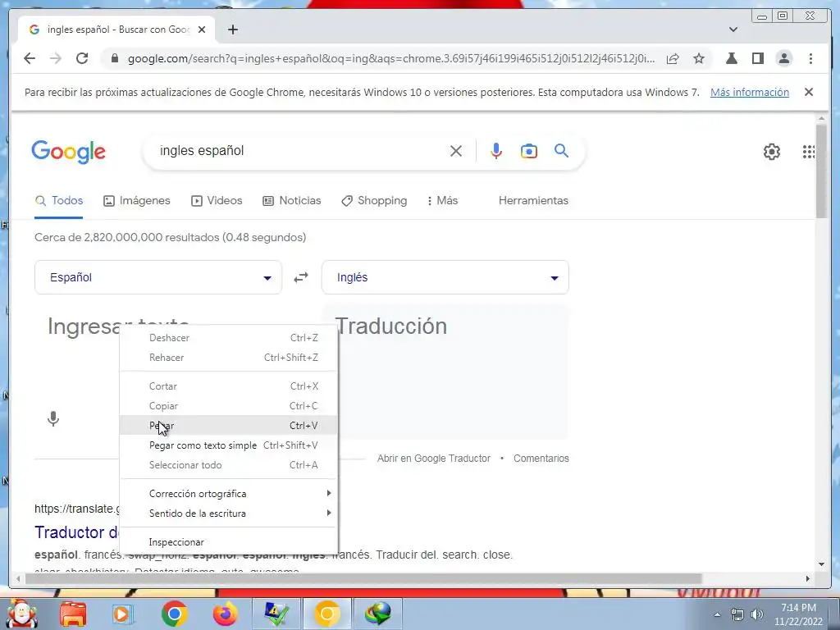Click the Traducción output area
Viewport: 840px width, 630px height.
(445, 372)
